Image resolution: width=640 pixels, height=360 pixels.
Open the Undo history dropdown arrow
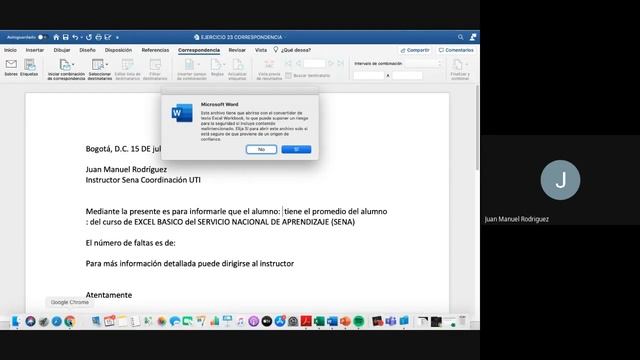pyautogui.click(x=82, y=37)
